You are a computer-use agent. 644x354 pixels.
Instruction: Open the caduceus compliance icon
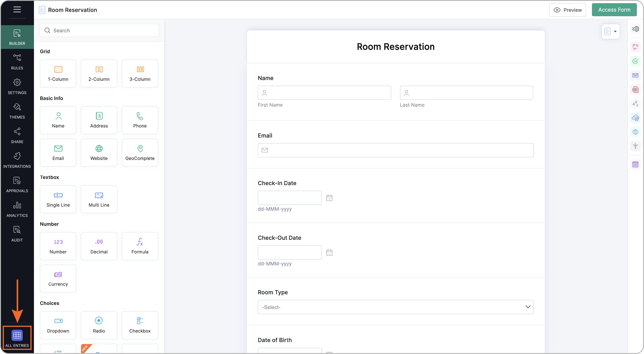tap(635, 146)
